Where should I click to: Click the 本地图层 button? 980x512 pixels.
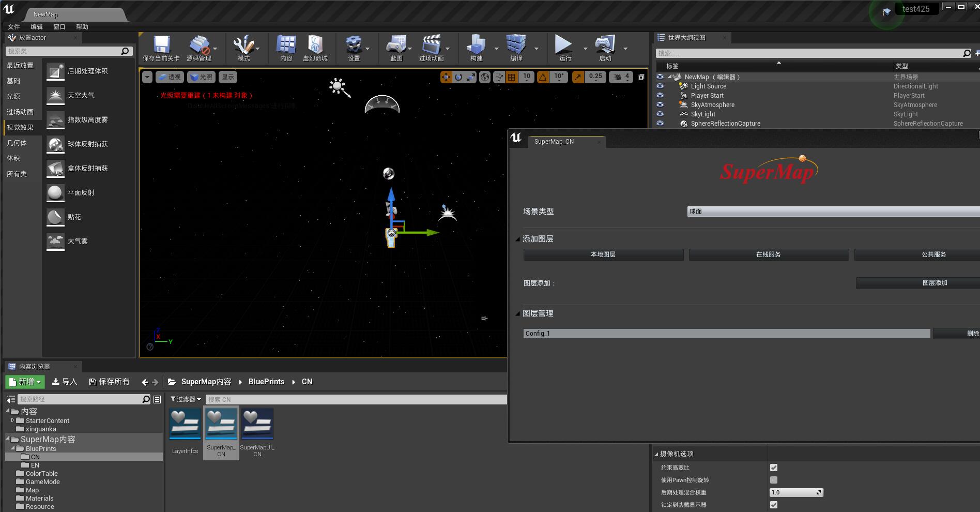(603, 254)
